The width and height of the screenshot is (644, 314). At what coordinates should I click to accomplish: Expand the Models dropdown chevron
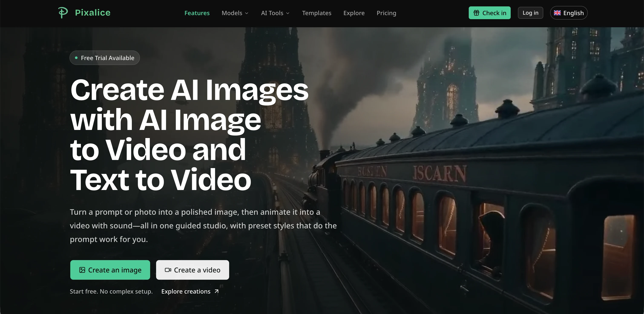[x=246, y=13]
